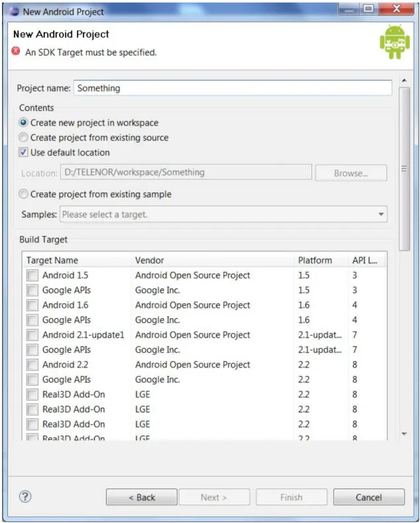Viewport: 420px width, 523px height.
Task: Check Google APIs target with platform 1.5
Action: (x=32, y=290)
